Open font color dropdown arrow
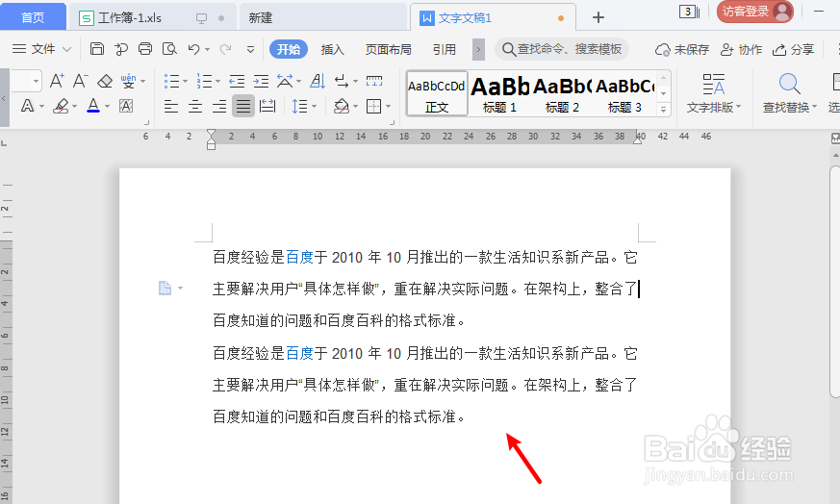This screenshot has width=840, height=504. [107, 107]
